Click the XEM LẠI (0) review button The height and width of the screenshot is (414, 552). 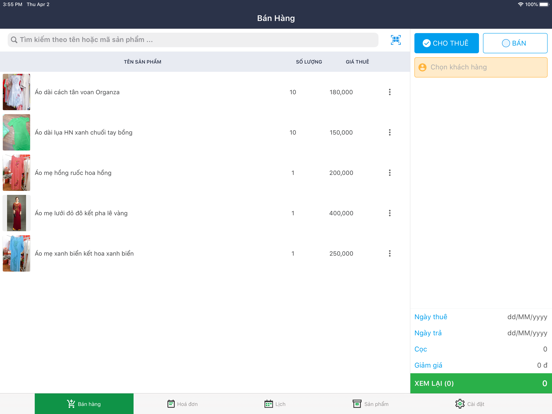[481, 383]
